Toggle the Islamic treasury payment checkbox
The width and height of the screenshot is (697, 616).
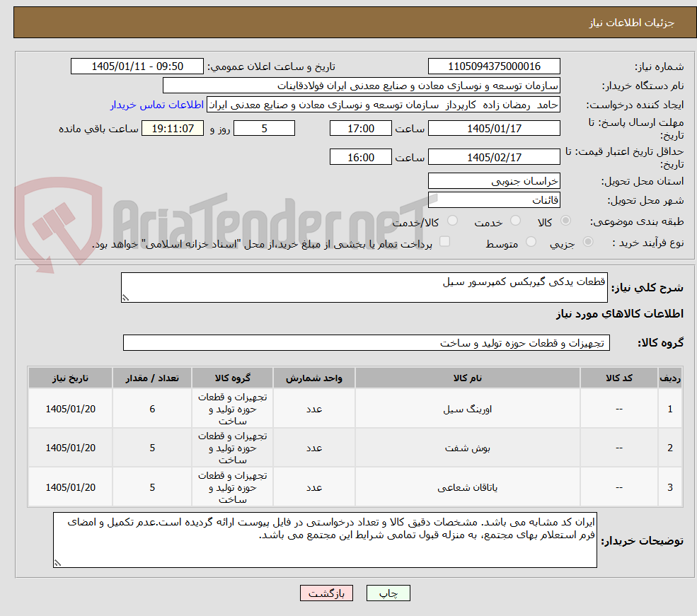(444, 242)
